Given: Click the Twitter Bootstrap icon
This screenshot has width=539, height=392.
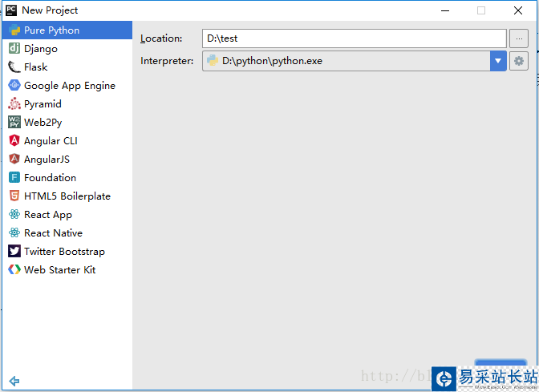Looking at the screenshot, I should [x=14, y=252].
